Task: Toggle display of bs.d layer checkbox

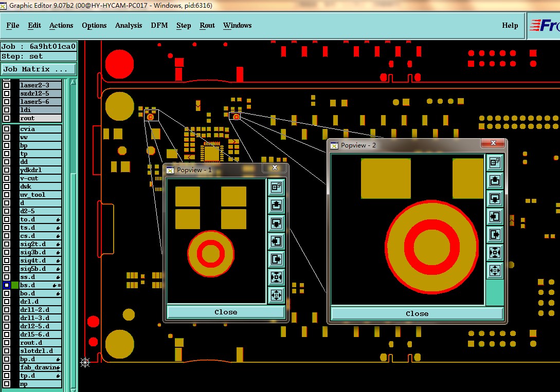Action: [x=7, y=285]
